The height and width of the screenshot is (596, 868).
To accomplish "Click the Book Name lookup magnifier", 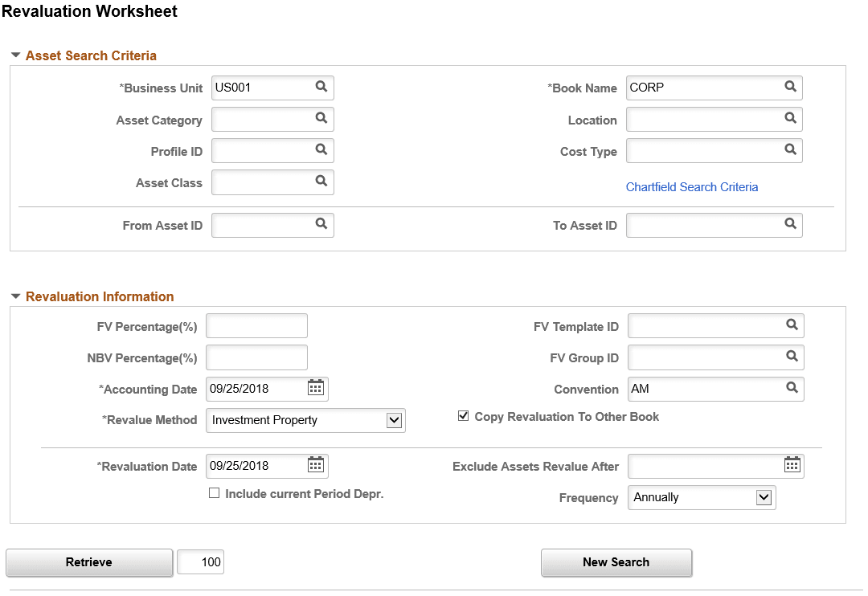I will pyautogui.click(x=790, y=87).
